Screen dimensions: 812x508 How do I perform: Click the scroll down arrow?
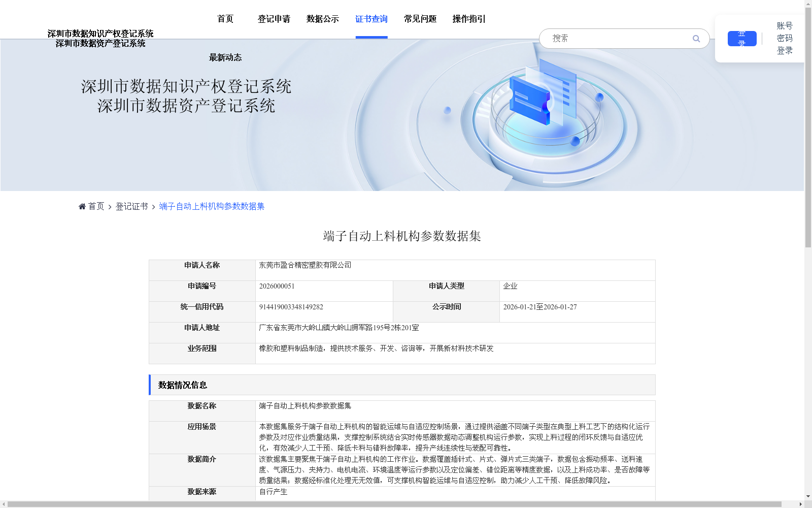tap(808, 497)
